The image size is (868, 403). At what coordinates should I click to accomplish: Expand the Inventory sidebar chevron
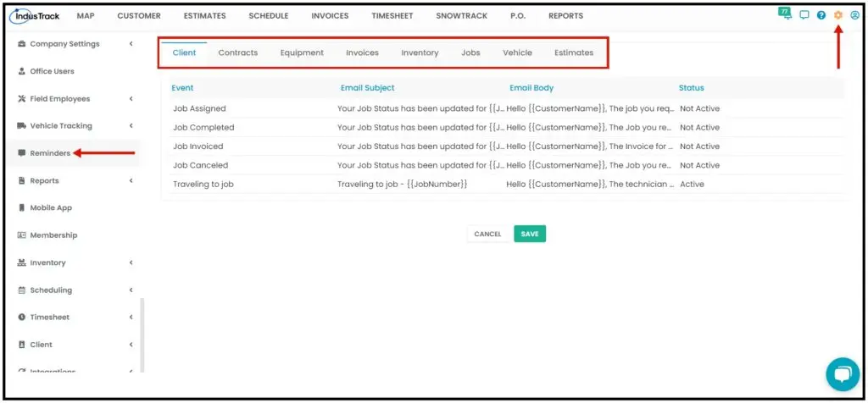131,262
